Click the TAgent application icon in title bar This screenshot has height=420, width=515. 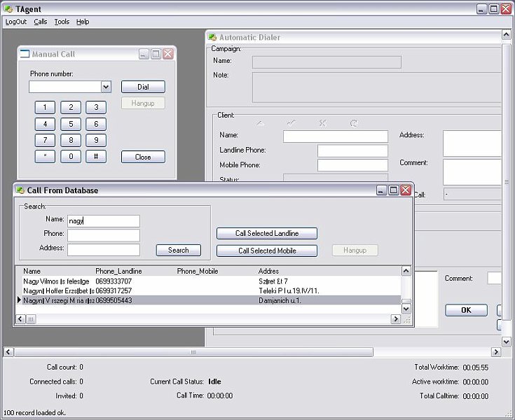(8, 9)
